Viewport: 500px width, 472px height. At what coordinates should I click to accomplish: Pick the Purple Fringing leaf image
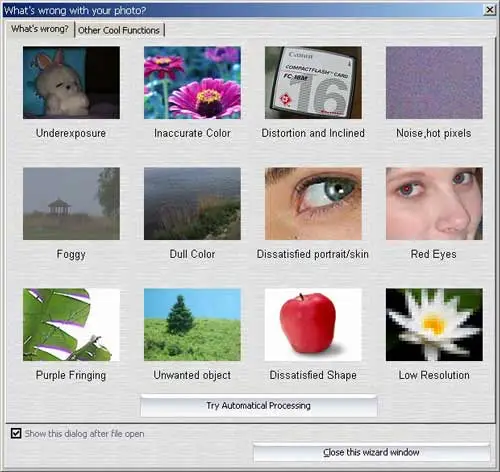click(71, 325)
